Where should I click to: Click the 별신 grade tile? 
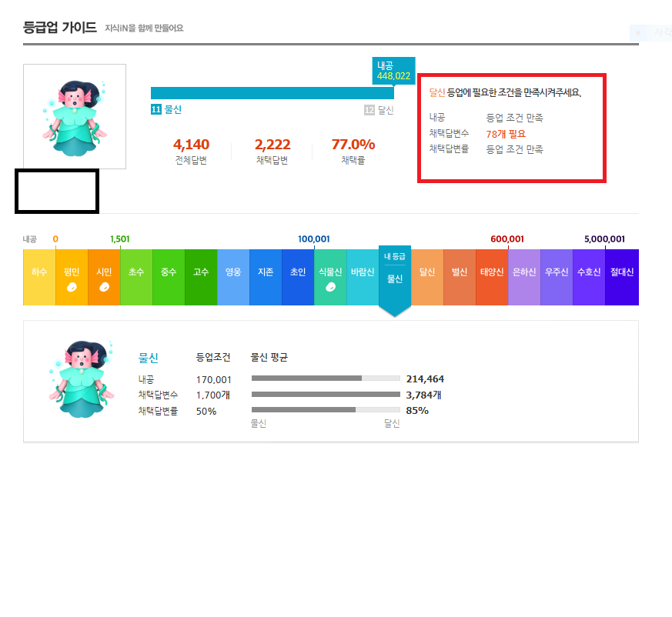pyautogui.click(x=460, y=277)
